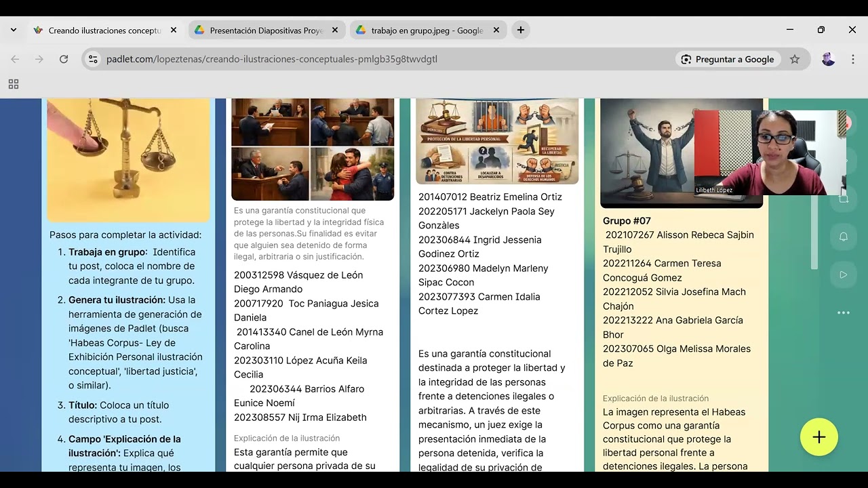Click the Preguntar a Google button
This screenshot has height=488, width=868.
pos(728,59)
